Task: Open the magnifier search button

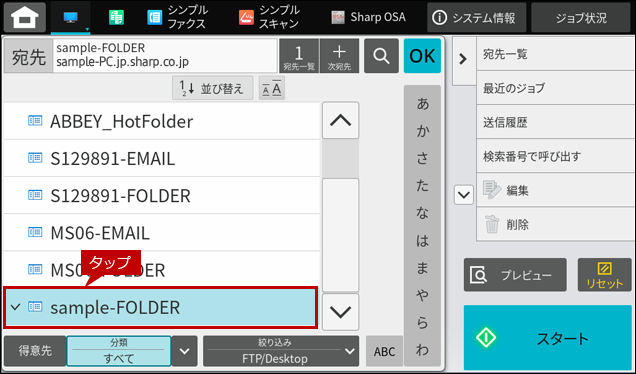Action: coord(381,56)
